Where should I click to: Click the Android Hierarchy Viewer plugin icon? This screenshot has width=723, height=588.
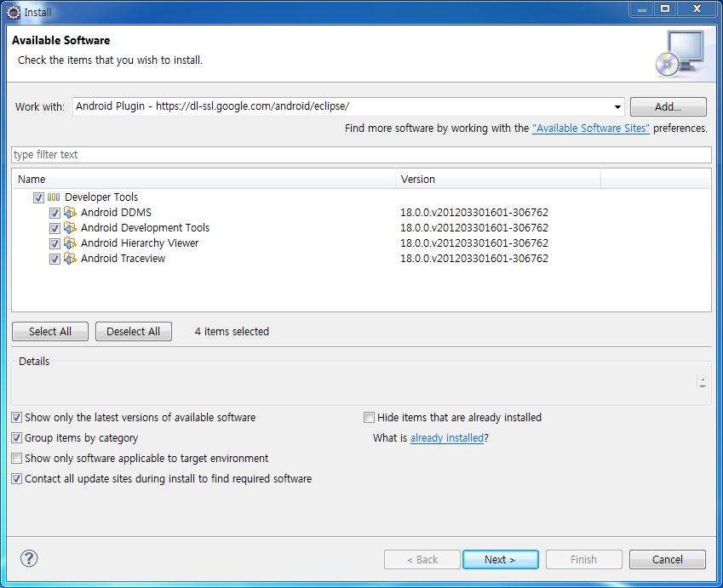(70, 243)
